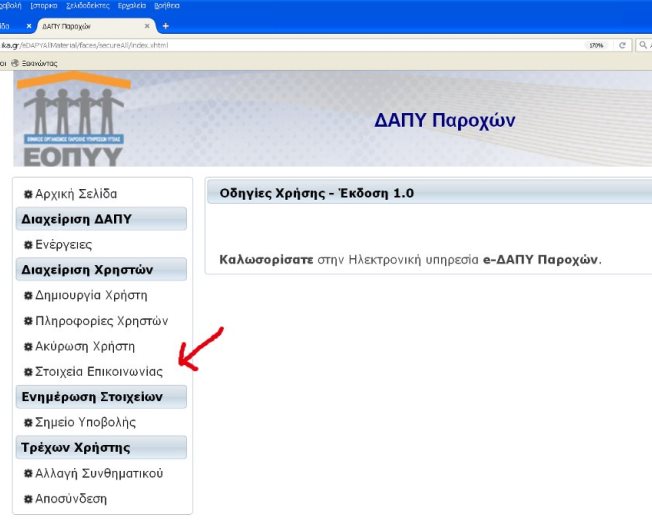Viewport: 652px width, 531px height.
Task: Collapse the Ενημέρωση Στοιχείων section header
Action: point(101,397)
